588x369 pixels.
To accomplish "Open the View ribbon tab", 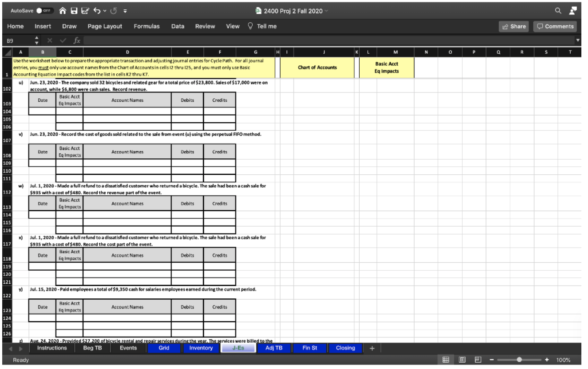I will coord(233,26).
